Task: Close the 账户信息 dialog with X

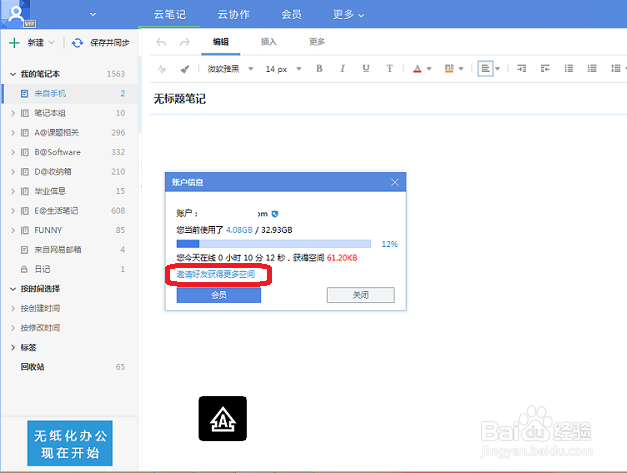Action: 395,182
